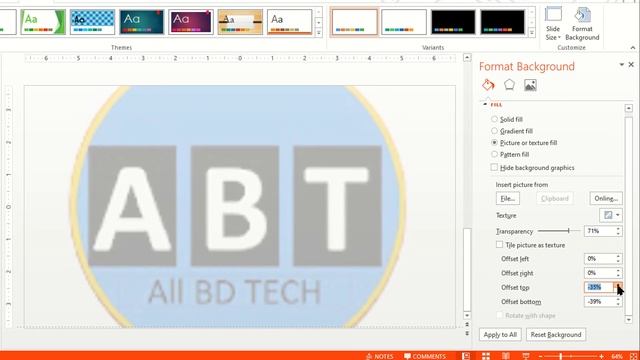Select Solid fill option
This screenshot has width=640, height=360.
494,119
